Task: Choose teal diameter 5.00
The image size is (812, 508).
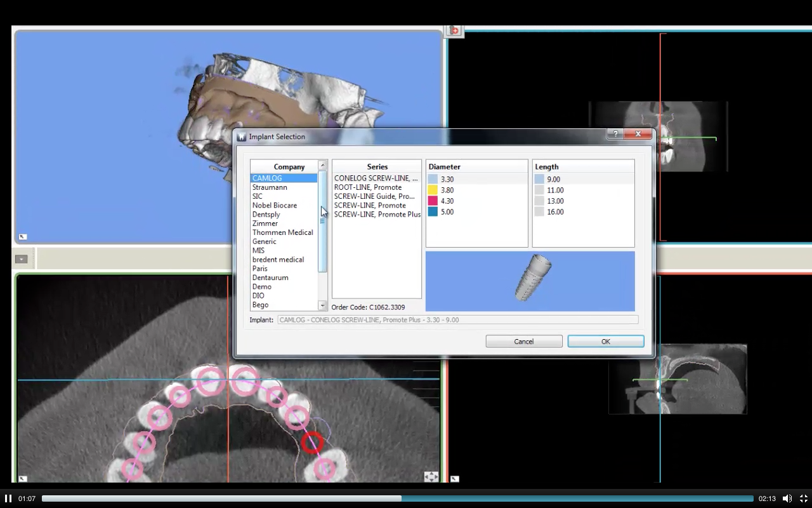Action: [x=477, y=212]
